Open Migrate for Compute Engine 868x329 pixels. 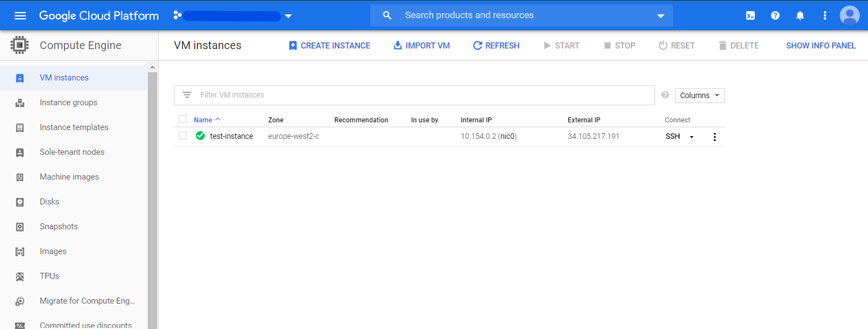click(x=73, y=301)
